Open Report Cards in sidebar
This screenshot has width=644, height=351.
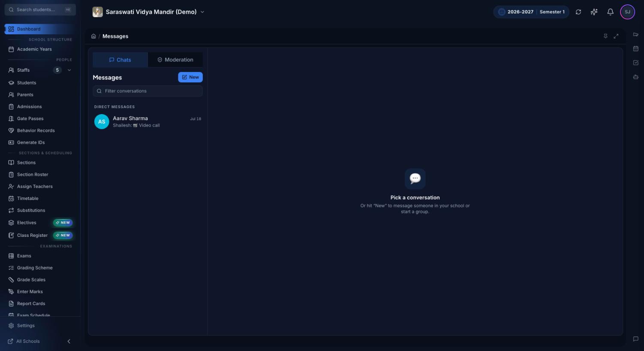click(x=40, y=303)
